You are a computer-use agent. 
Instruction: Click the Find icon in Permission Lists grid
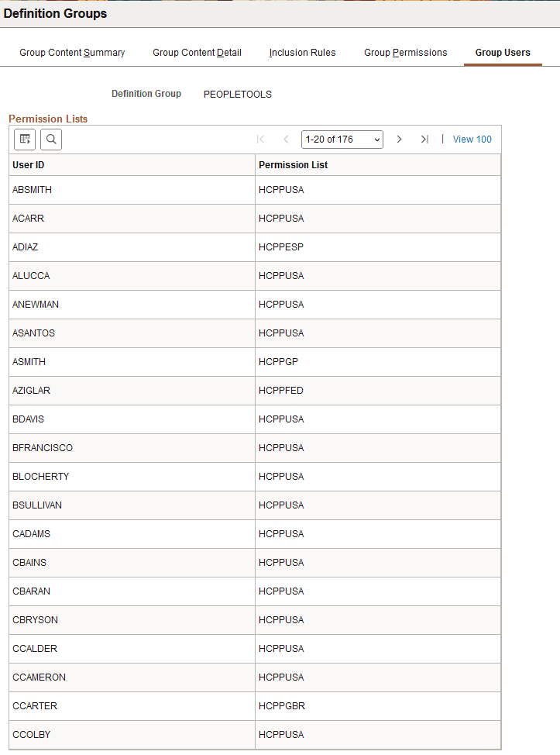pyautogui.click(x=50, y=140)
